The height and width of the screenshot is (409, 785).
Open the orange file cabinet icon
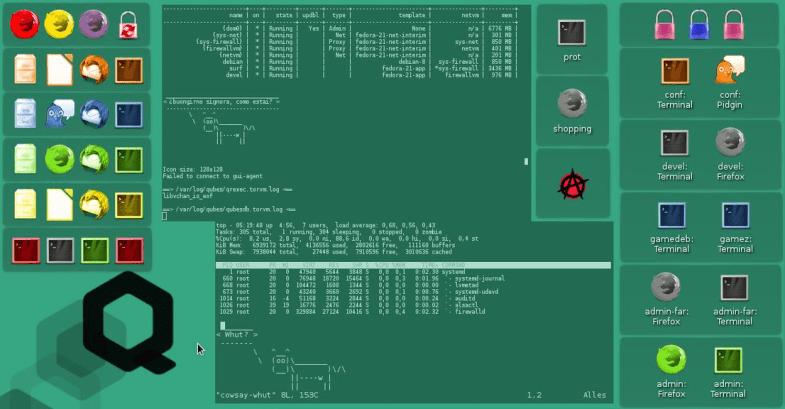point(25,69)
